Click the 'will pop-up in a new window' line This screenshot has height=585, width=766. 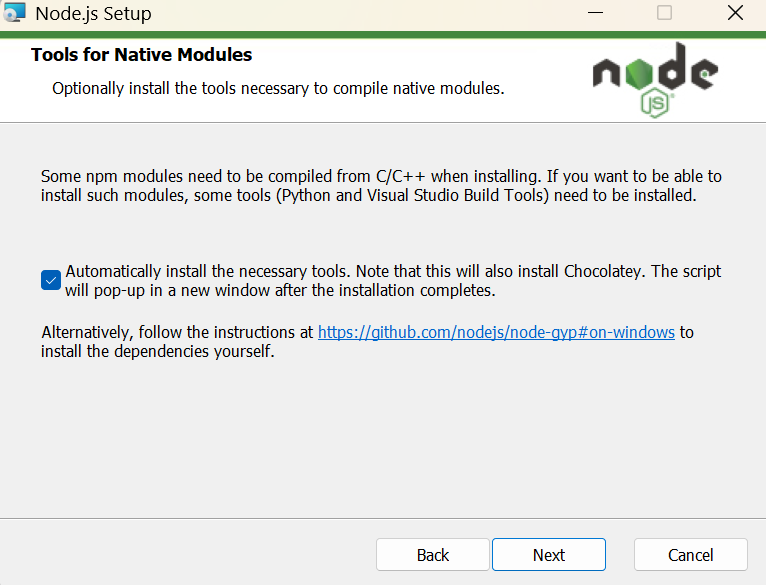280,290
